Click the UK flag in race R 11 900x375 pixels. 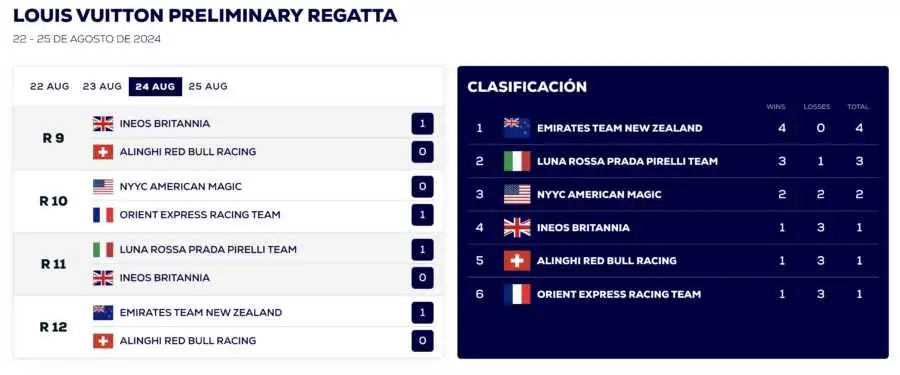click(x=103, y=278)
